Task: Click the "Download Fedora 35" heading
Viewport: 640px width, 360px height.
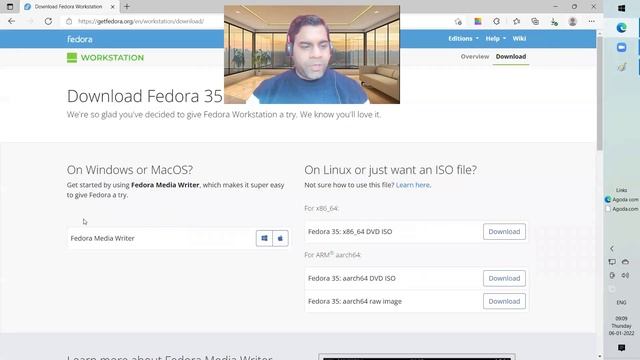Action: click(145, 96)
